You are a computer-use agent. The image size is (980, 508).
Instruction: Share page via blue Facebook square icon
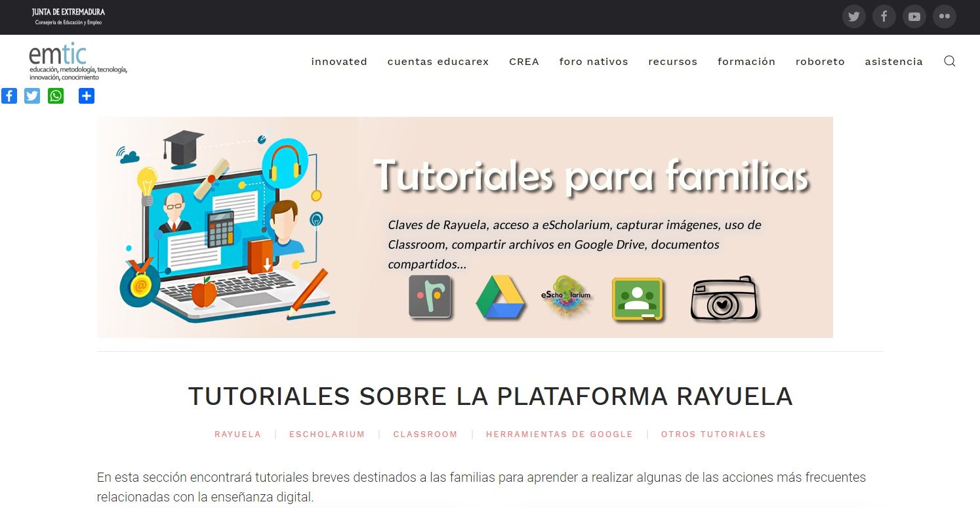(9, 96)
